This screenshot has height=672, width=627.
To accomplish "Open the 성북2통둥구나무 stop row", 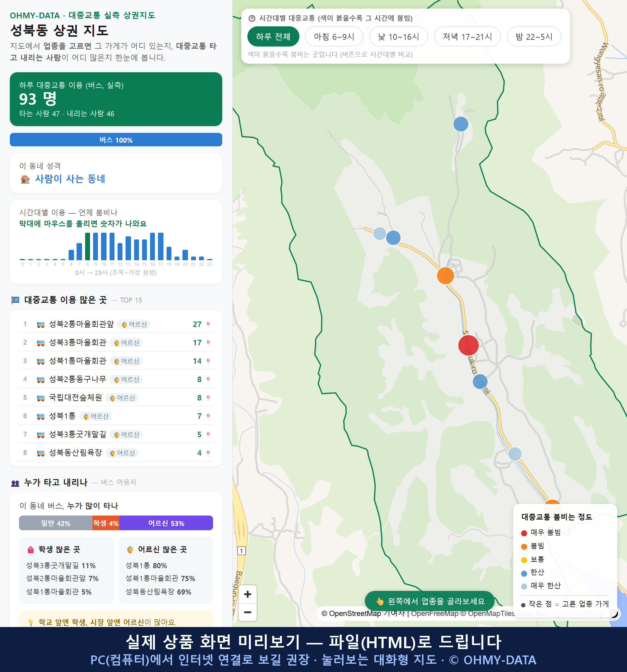I will (116, 379).
